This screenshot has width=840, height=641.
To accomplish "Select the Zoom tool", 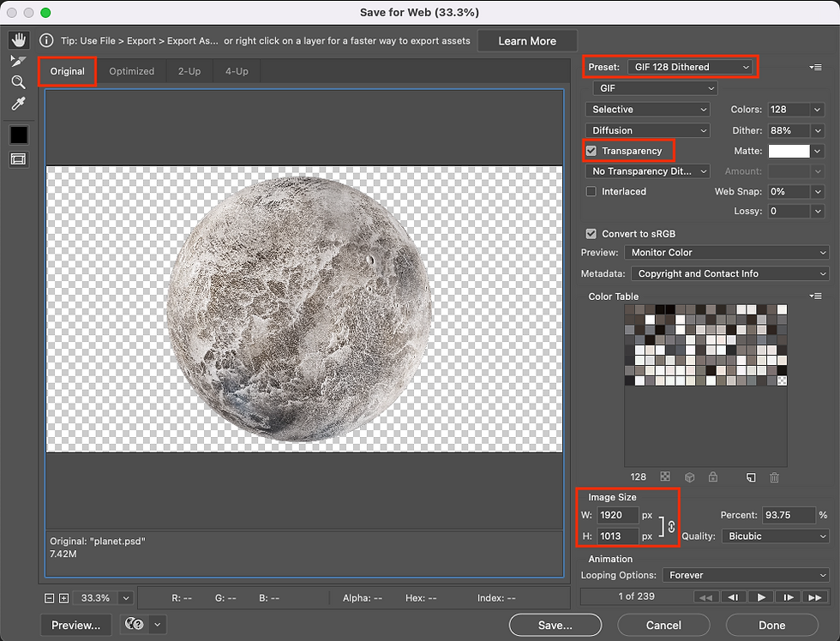I will (19, 82).
